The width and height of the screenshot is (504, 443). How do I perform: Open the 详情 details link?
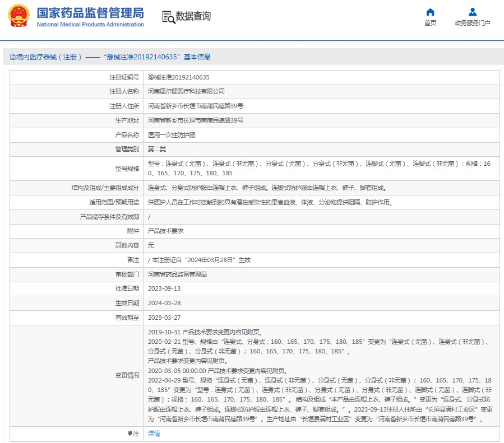(x=154, y=433)
